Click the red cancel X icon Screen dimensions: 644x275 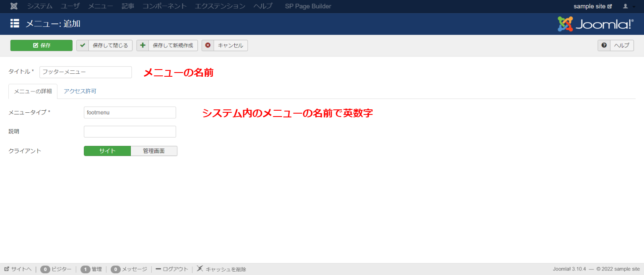208,45
